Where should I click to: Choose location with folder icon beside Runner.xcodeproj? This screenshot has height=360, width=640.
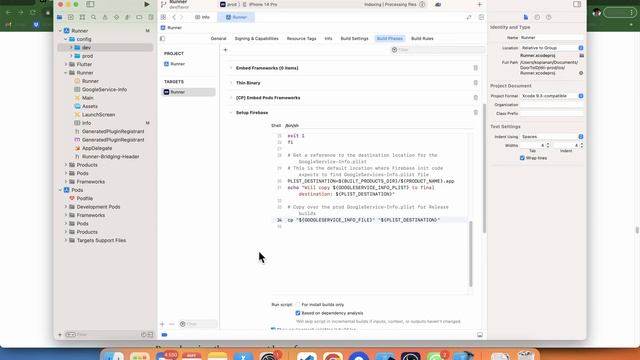[581, 56]
